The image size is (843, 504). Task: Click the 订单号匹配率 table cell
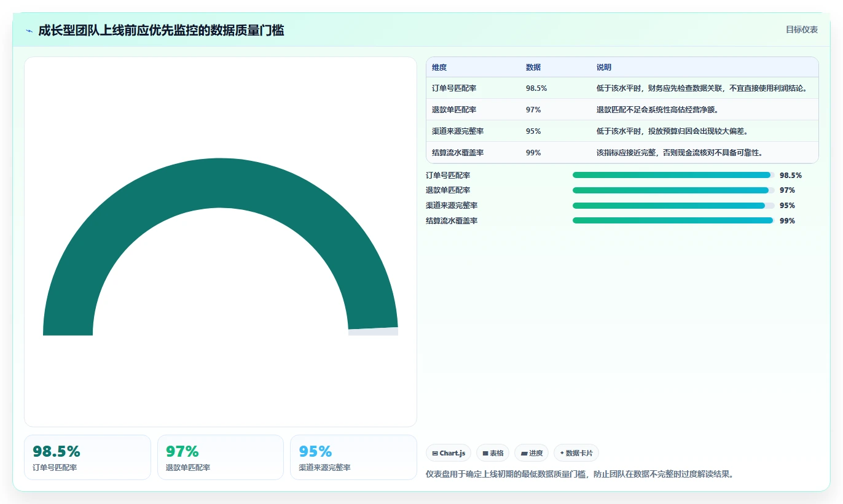(x=454, y=88)
